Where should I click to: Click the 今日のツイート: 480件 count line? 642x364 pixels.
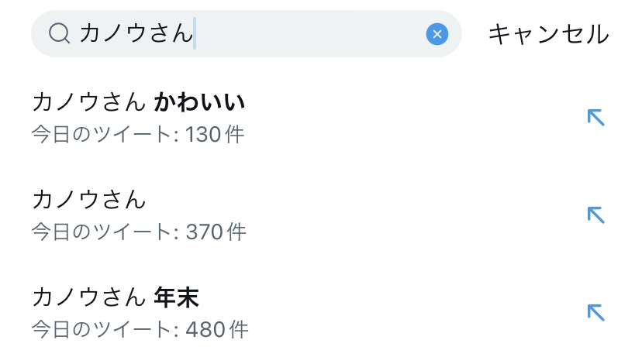140,329
